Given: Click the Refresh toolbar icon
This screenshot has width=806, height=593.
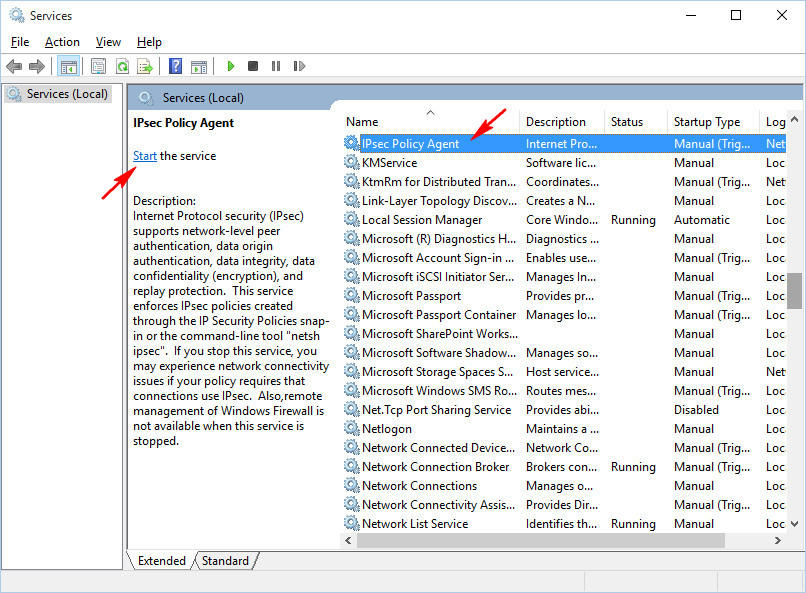Looking at the screenshot, I should 122,67.
